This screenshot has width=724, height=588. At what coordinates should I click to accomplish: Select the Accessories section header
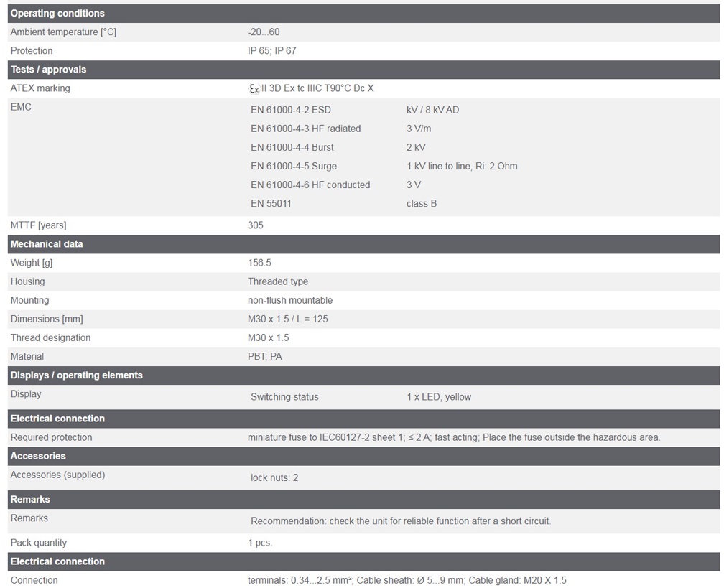coord(38,456)
